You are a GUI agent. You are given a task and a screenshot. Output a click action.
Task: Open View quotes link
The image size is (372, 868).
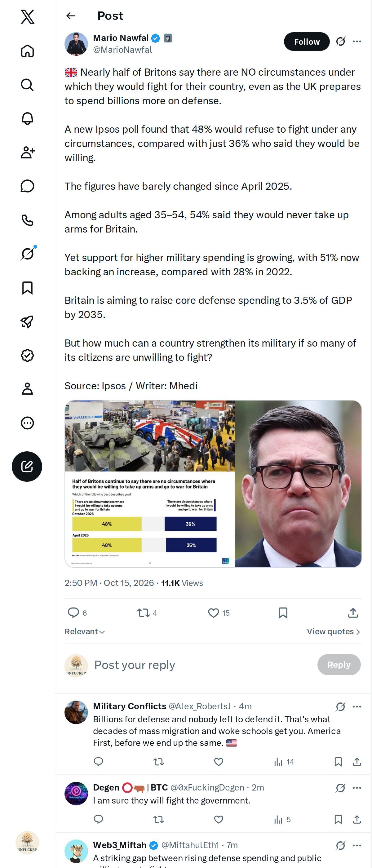click(x=334, y=631)
